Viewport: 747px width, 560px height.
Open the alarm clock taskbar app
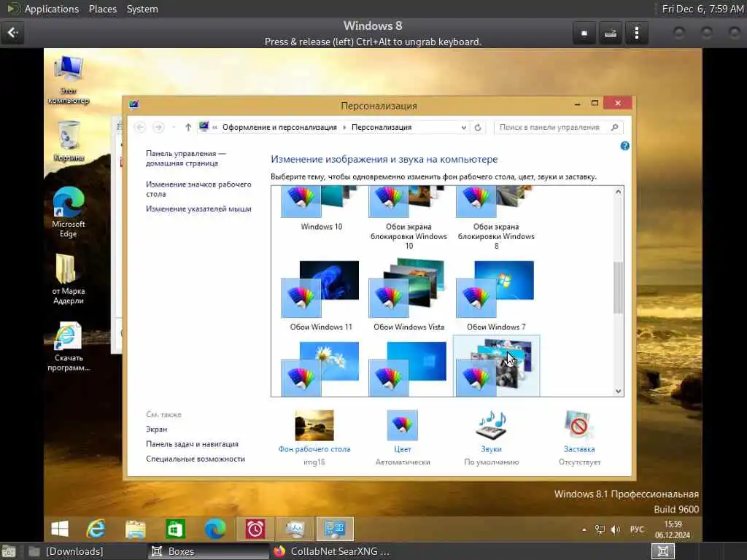(255, 529)
